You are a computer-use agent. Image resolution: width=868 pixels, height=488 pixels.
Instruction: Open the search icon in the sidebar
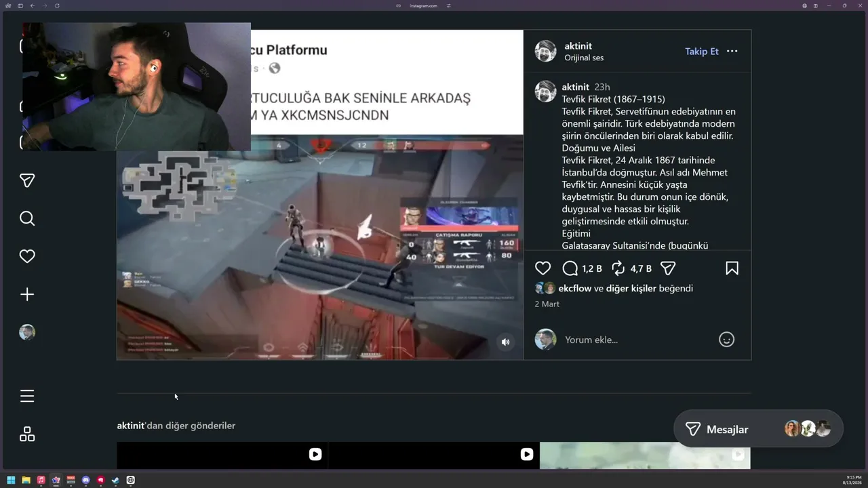(27, 218)
